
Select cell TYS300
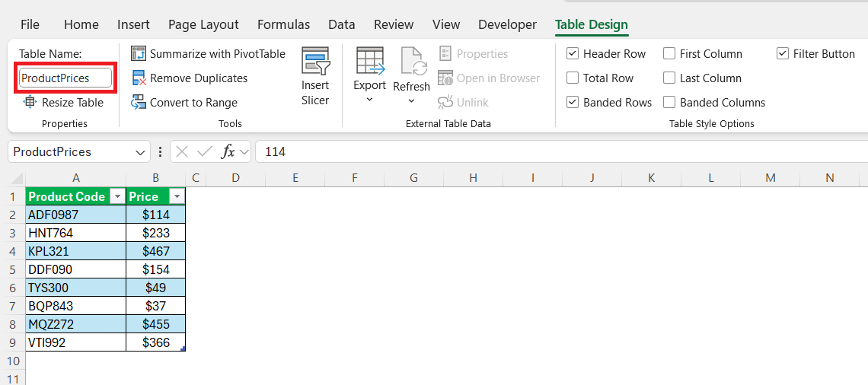[76, 288]
